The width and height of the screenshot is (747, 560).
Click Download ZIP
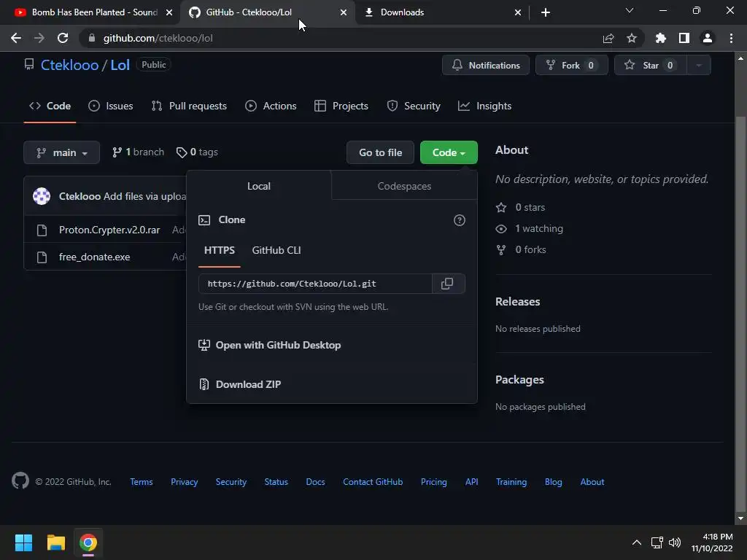[248, 384]
